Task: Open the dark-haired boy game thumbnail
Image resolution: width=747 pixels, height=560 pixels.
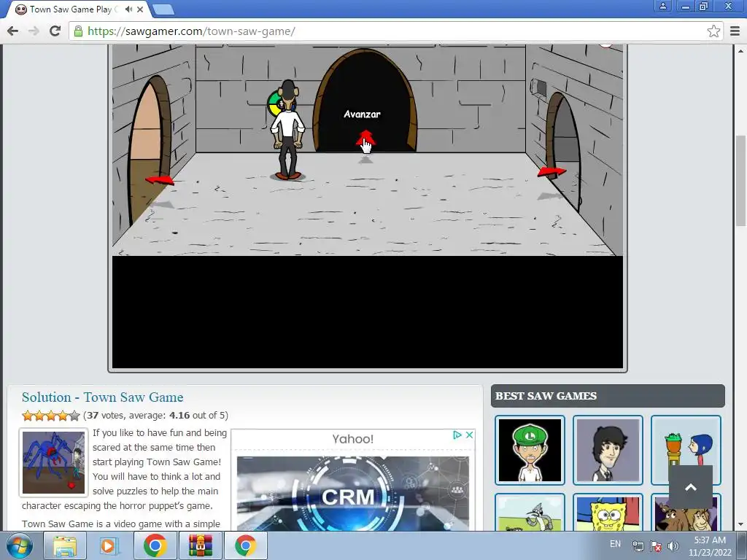Action: [608, 450]
